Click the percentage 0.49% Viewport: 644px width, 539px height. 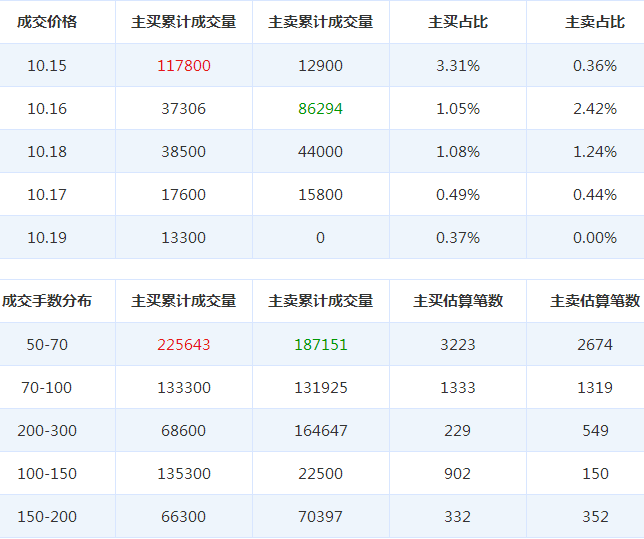(x=458, y=195)
